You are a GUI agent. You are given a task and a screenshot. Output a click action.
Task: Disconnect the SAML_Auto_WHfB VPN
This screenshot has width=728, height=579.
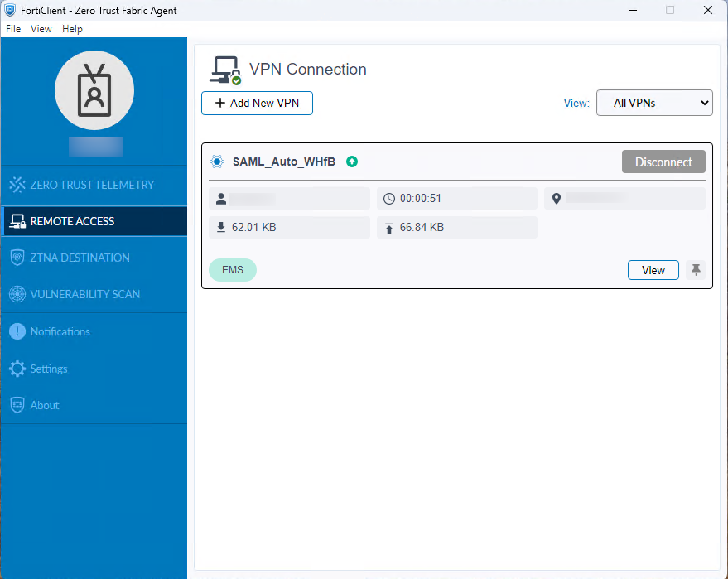tap(663, 162)
